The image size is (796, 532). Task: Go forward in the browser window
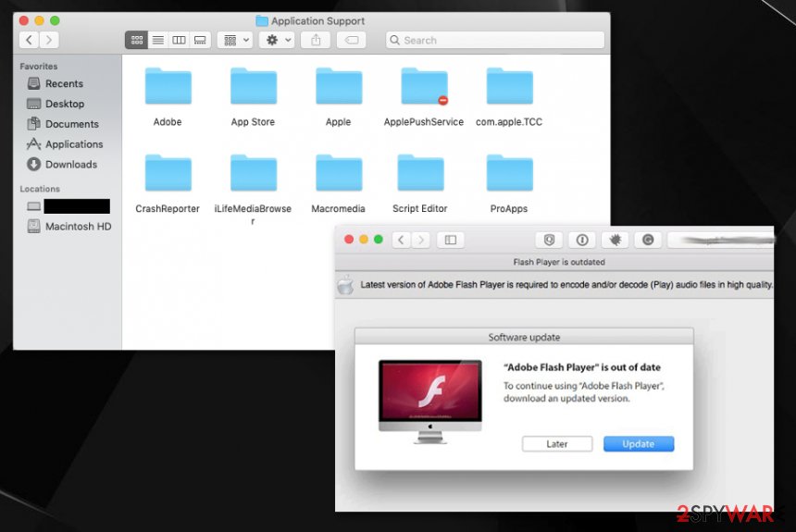[x=420, y=240]
